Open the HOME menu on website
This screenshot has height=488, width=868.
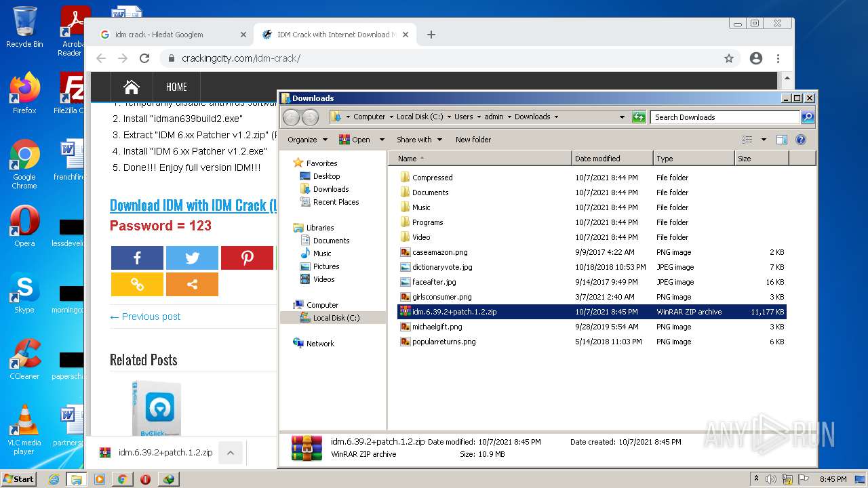(176, 87)
